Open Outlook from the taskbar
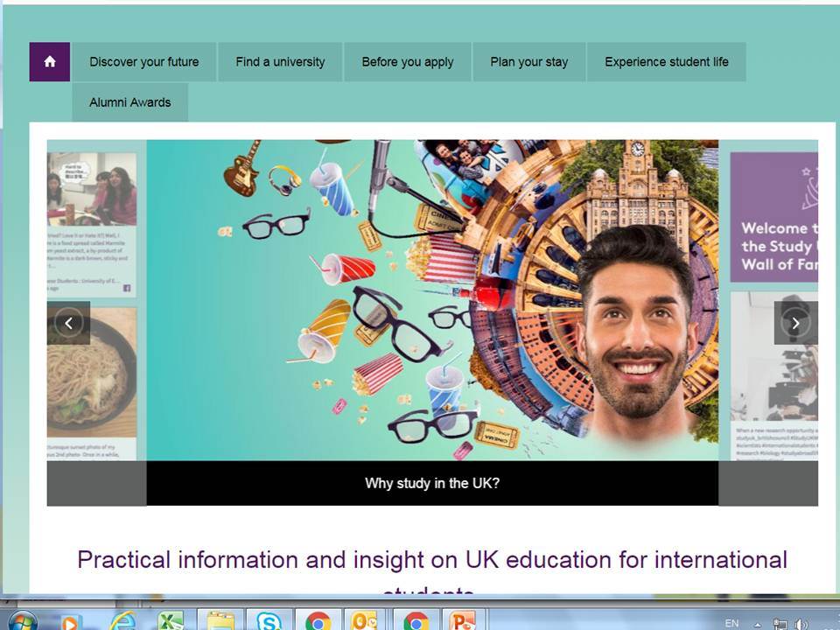 [364, 620]
